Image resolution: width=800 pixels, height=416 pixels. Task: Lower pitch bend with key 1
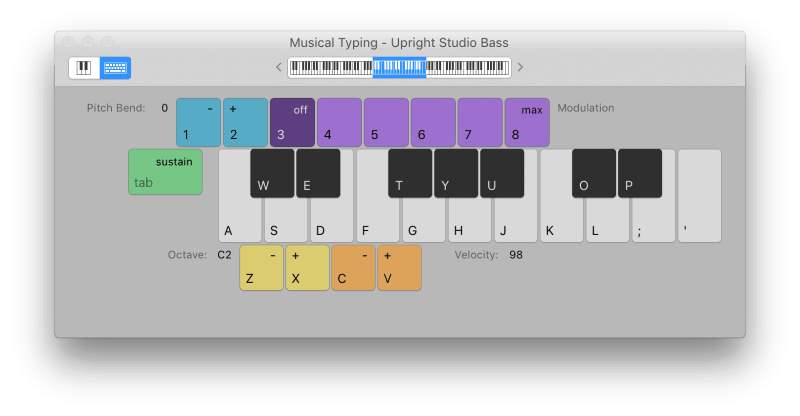[198, 123]
